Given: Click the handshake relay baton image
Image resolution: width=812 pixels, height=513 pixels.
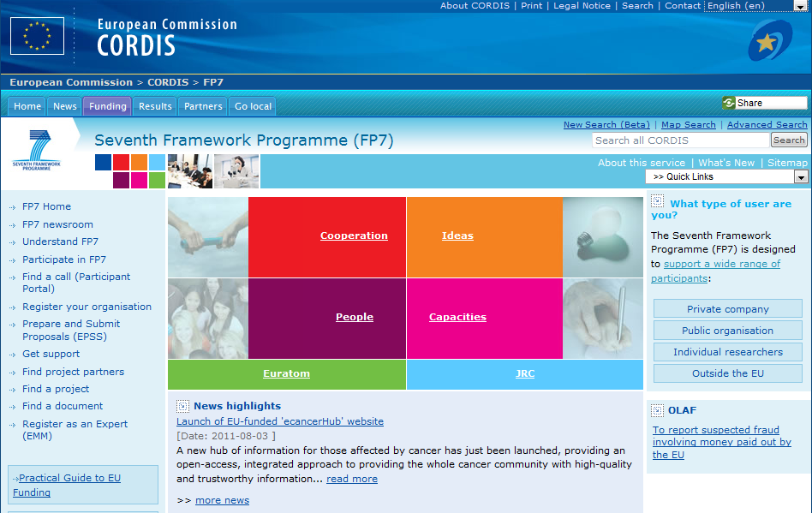Looking at the screenshot, I should [x=208, y=237].
